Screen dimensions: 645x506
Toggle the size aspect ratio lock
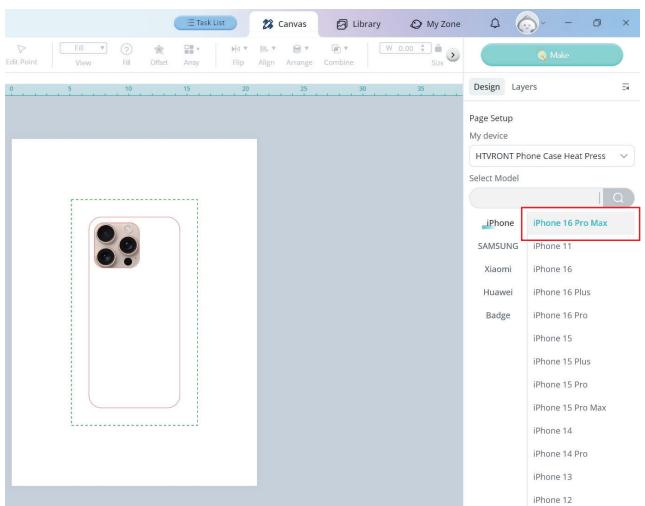tap(438, 47)
